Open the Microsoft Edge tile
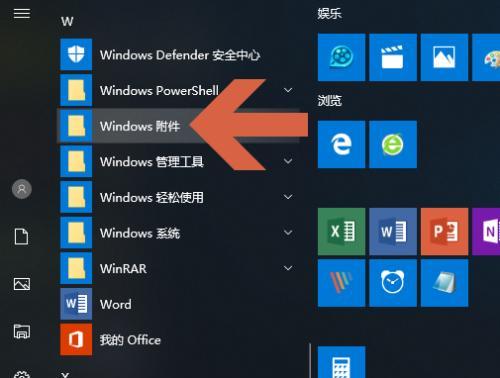Viewport: 500px width, 378px height. [341, 144]
